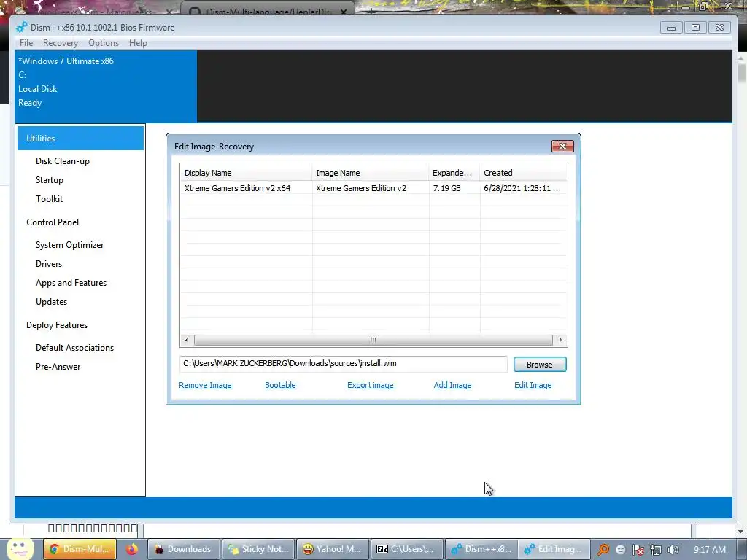Switch to Sticky Notes taskbar button
The height and width of the screenshot is (560, 747).
point(259,549)
